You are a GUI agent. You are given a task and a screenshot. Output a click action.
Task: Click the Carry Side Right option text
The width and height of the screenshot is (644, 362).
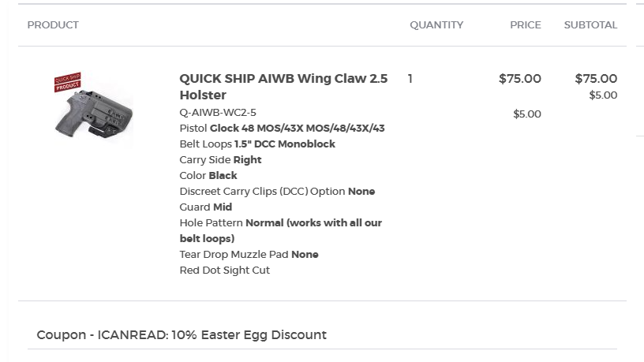(x=220, y=159)
